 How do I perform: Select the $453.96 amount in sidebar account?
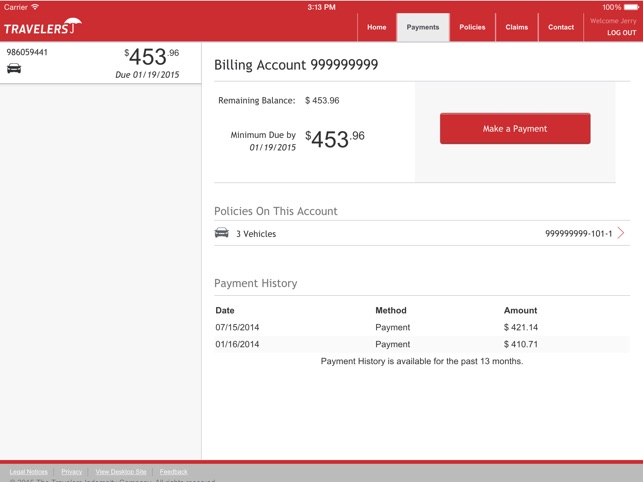tap(152, 56)
